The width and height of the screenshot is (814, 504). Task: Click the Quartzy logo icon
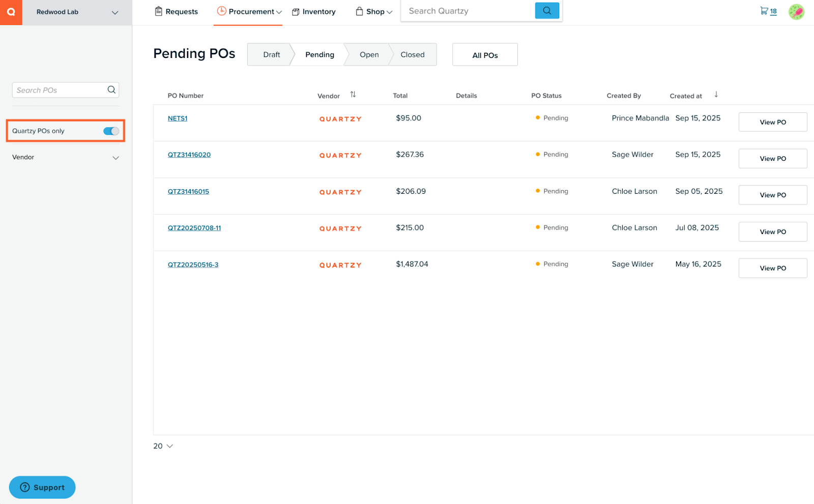[11, 12]
